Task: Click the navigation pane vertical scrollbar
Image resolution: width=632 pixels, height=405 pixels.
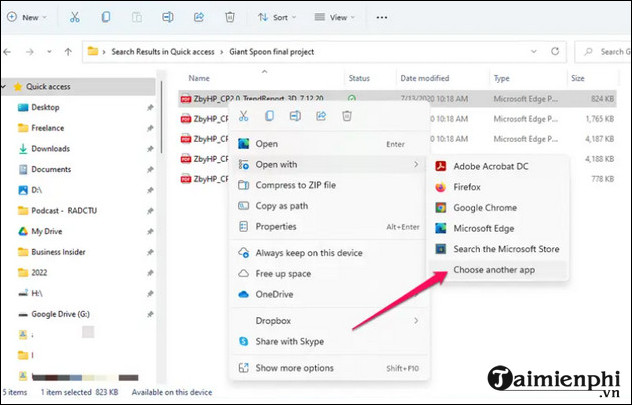Action: tap(162, 117)
